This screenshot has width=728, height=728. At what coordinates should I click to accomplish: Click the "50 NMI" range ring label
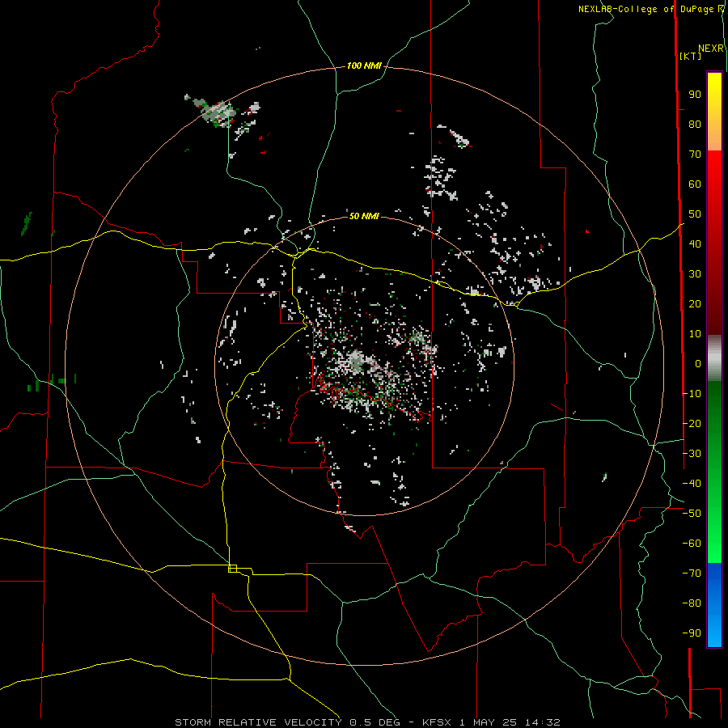click(x=364, y=216)
